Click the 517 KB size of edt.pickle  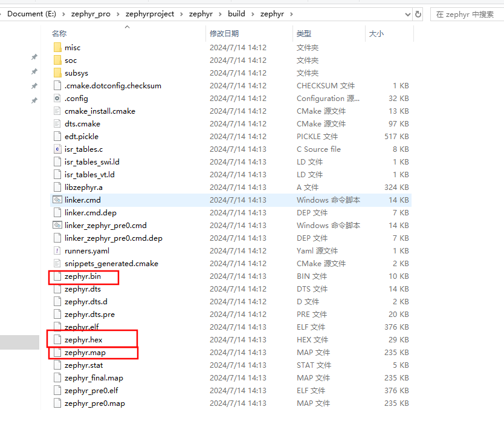(396, 136)
